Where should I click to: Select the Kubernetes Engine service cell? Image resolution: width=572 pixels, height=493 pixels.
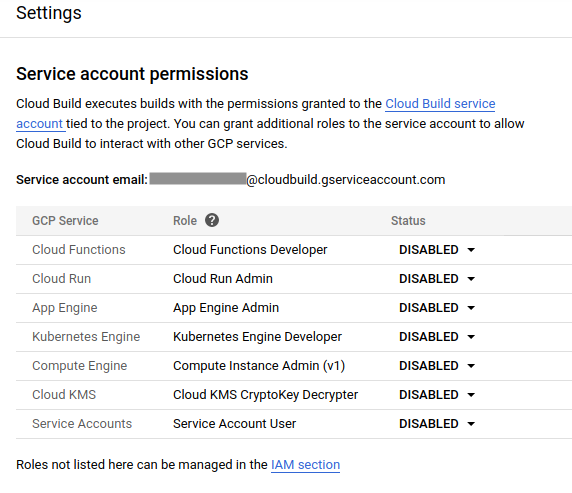pos(86,337)
